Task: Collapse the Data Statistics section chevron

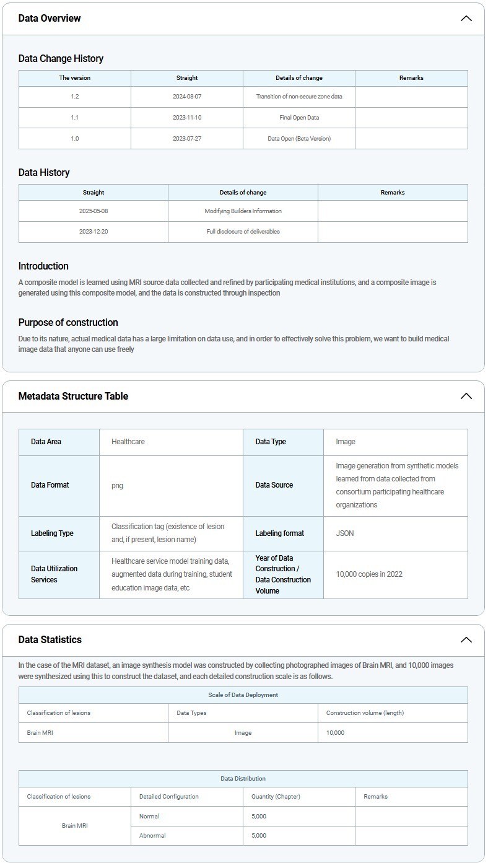Action: 466,639
